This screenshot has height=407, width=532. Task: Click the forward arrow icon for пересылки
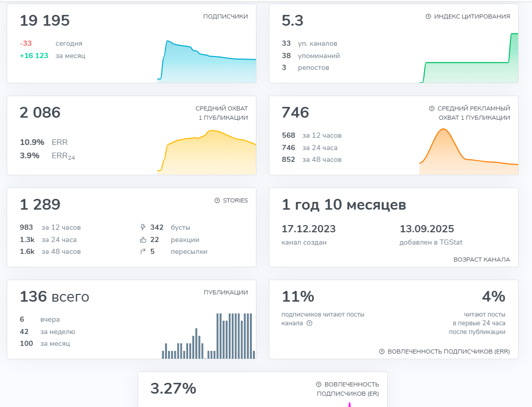pos(143,251)
